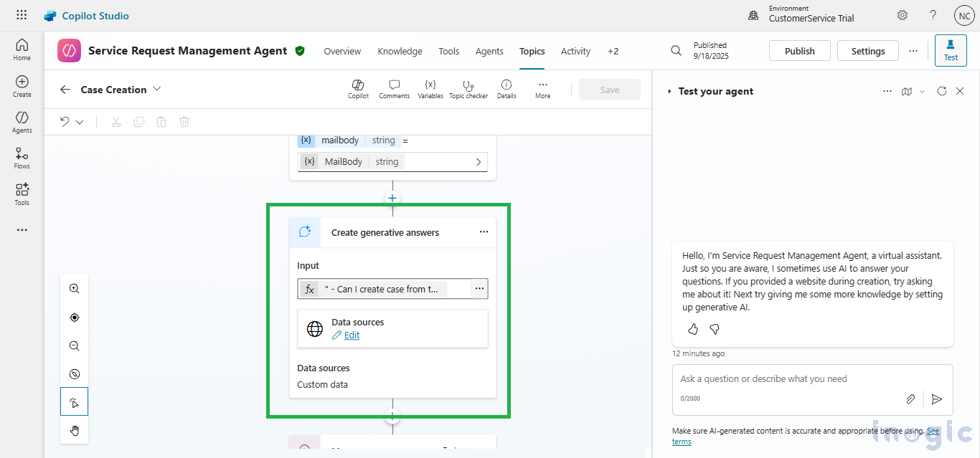
Task: Click the thumbs up feedback icon
Action: click(693, 329)
